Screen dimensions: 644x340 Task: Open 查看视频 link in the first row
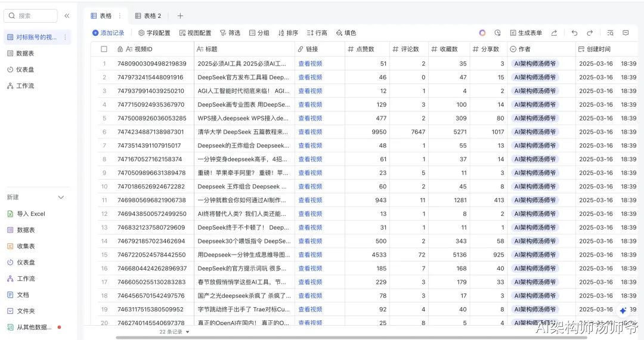310,64
